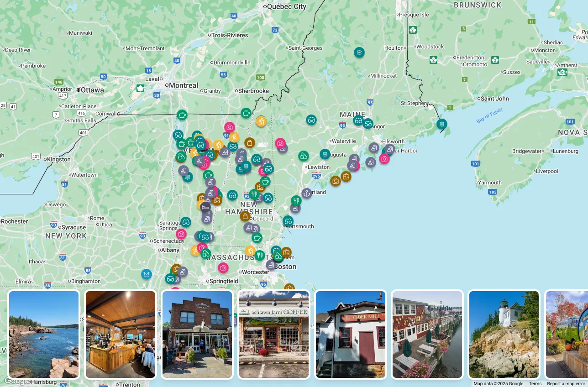Select the binoculars marker right of Saratoga Springs
Viewport: 588px width, 387px height.
185,222
